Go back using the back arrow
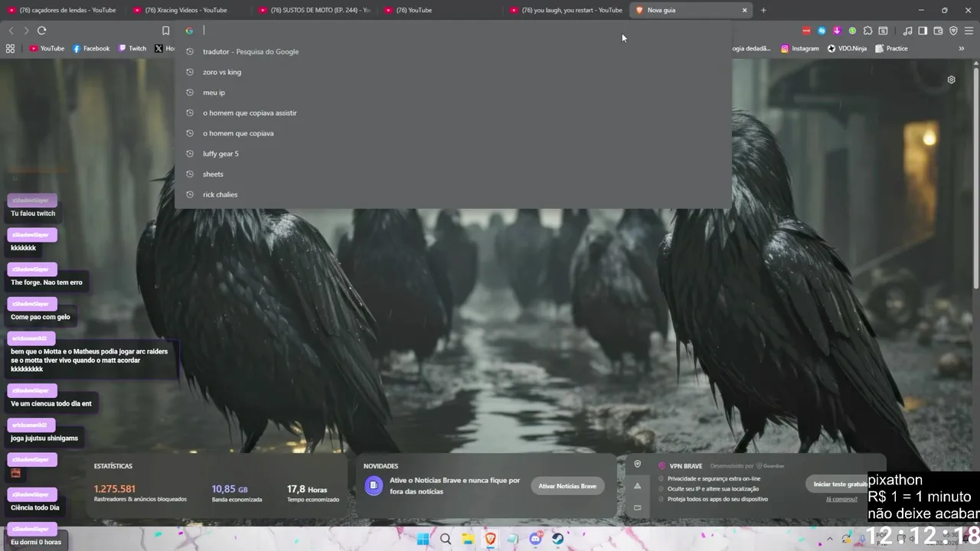The height and width of the screenshot is (551, 980). click(x=11, y=31)
